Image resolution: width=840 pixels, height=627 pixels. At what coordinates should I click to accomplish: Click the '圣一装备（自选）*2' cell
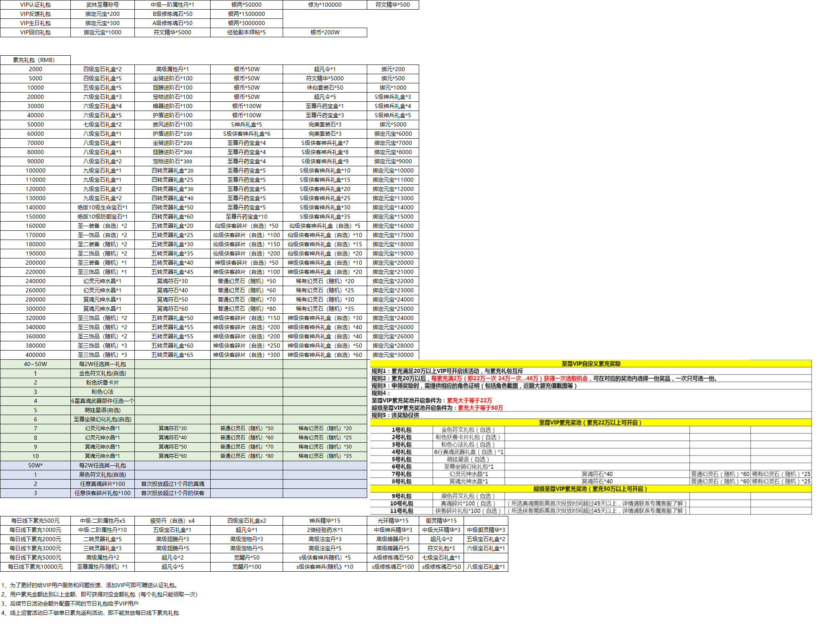pos(103,226)
